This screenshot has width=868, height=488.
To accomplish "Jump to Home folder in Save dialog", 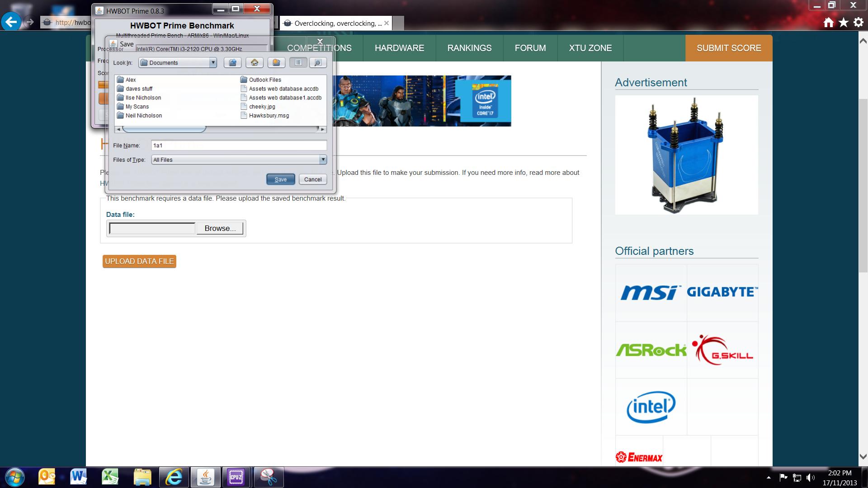I will [255, 63].
